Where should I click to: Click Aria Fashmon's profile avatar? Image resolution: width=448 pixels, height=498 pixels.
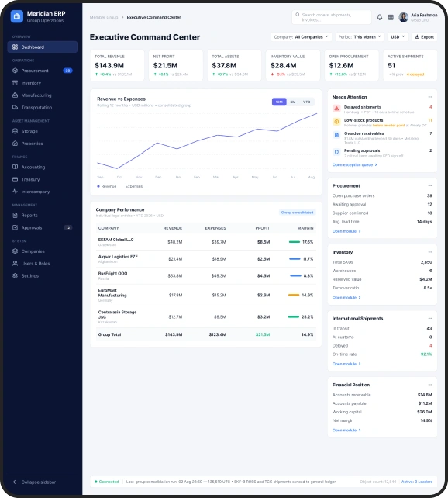404,17
